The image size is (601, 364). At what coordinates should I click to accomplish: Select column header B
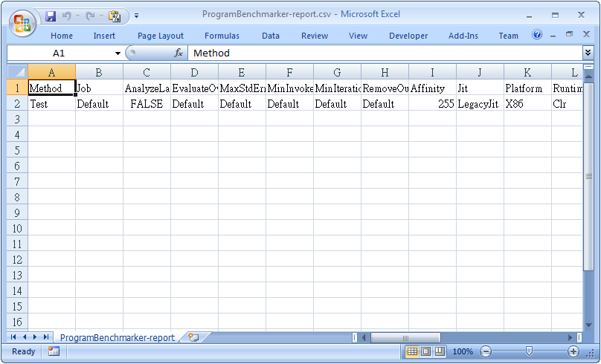[x=99, y=72]
